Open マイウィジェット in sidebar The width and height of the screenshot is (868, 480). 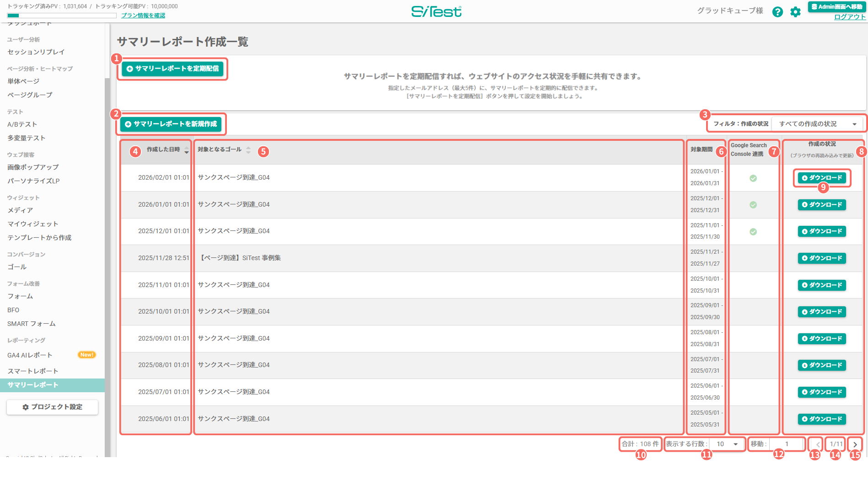click(33, 224)
